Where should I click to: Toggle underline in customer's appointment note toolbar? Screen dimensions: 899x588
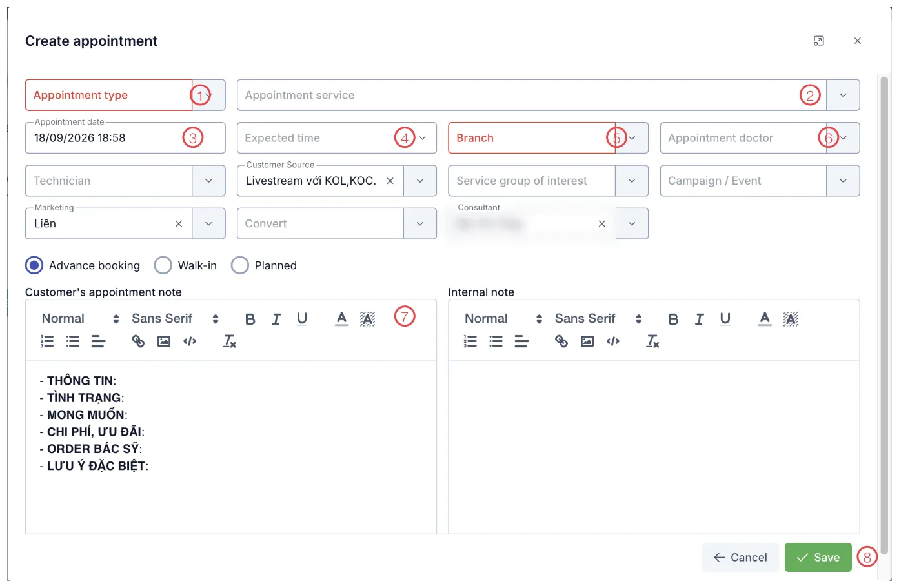(302, 319)
